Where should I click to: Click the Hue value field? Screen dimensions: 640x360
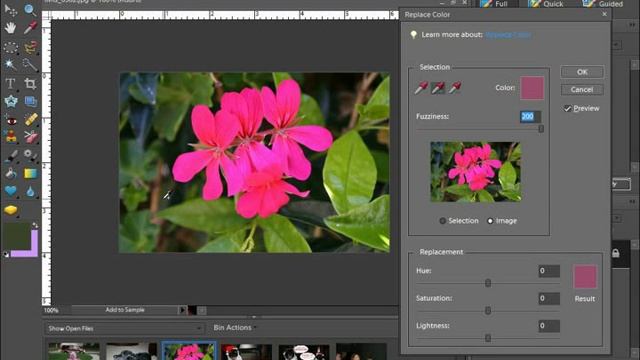[x=549, y=271]
